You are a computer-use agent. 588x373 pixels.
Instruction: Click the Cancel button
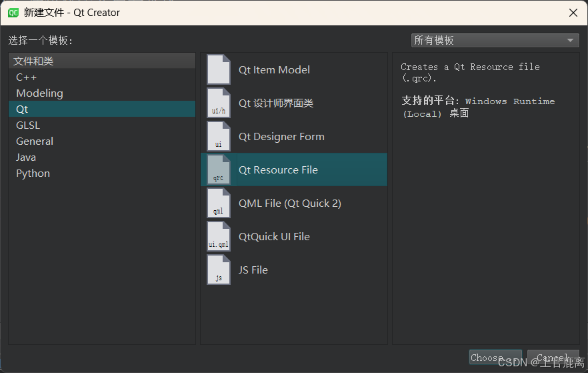click(553, 357)
